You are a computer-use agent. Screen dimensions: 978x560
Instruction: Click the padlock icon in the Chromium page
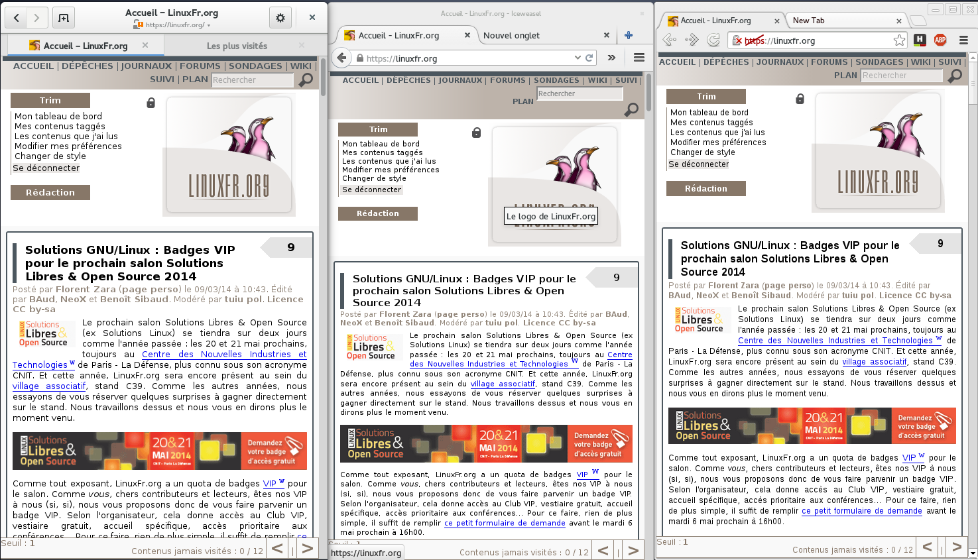(x=800, y=99)
